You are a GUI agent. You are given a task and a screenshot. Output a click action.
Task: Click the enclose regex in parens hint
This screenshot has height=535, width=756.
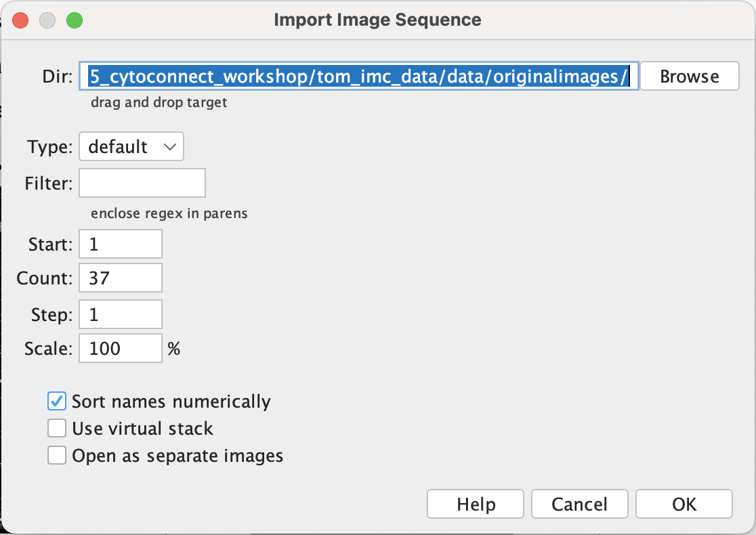pyautogui.click(x=169, y=213)
